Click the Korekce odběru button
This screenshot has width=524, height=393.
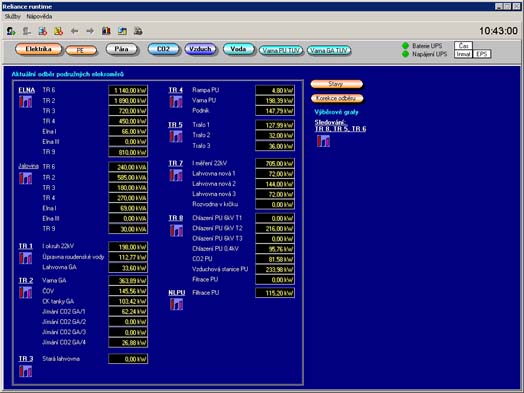pyautogui.click(x=337, y=98)
